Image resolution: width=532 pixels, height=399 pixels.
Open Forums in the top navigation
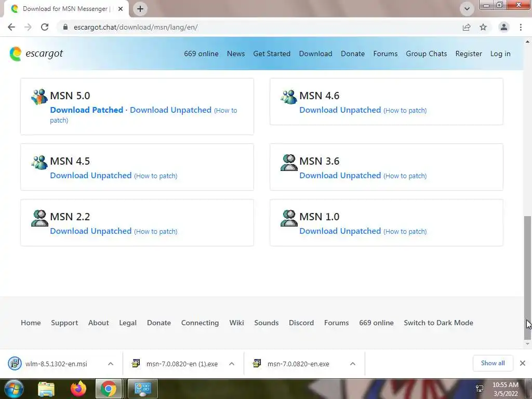(x=385, y=54)
